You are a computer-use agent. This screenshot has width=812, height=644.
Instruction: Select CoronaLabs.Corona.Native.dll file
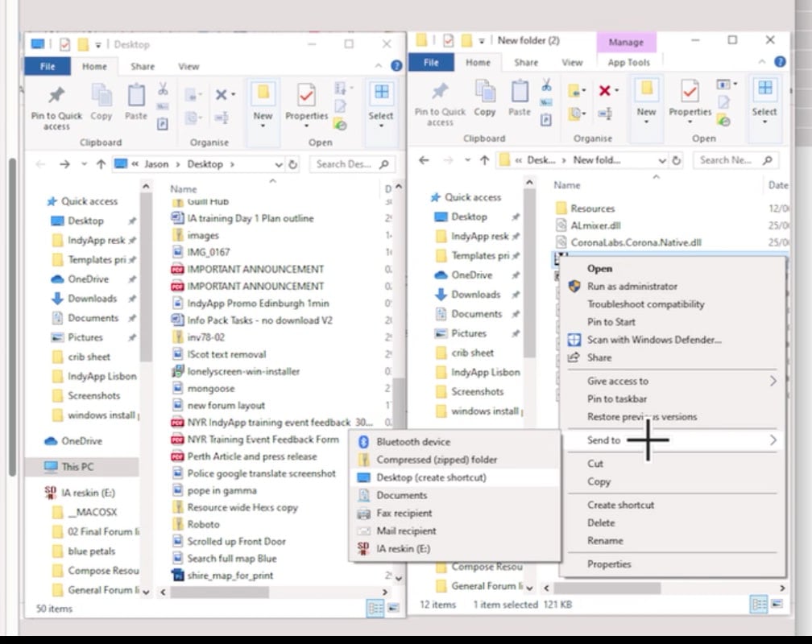tap(636, 242)
